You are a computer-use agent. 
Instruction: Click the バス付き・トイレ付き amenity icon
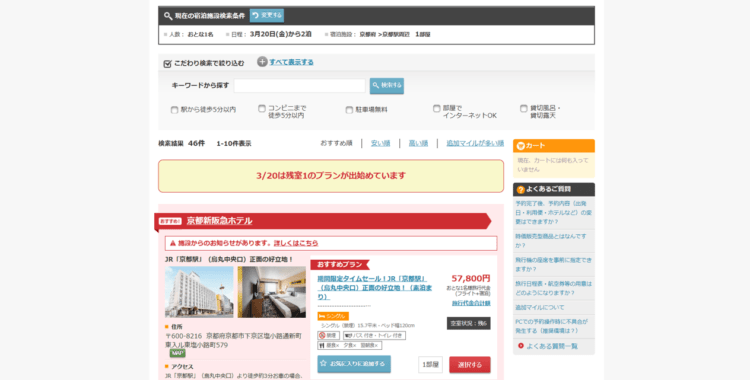click(375, 335)
